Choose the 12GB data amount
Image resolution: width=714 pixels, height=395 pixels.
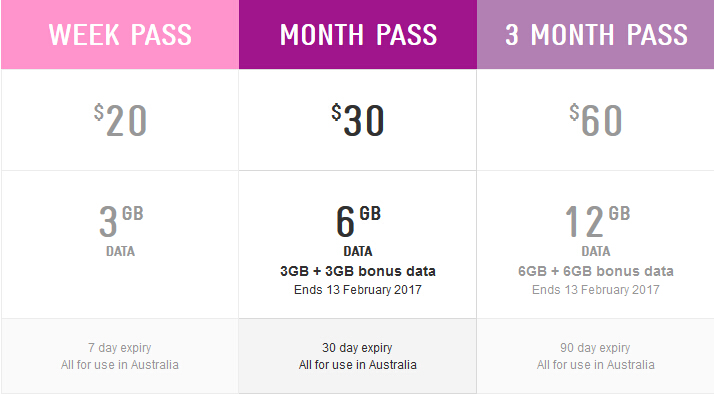coord(597,221)
